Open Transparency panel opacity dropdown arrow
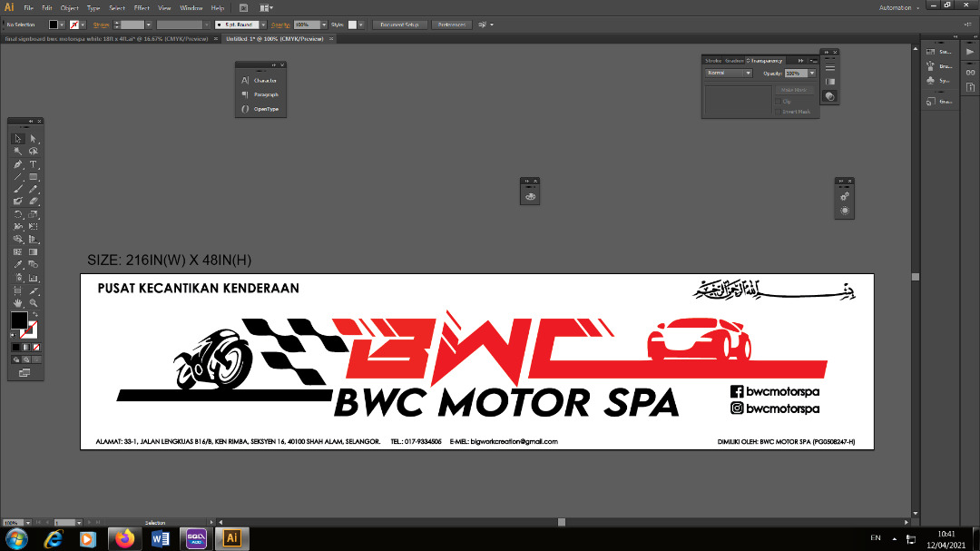 tap(812, 74)
